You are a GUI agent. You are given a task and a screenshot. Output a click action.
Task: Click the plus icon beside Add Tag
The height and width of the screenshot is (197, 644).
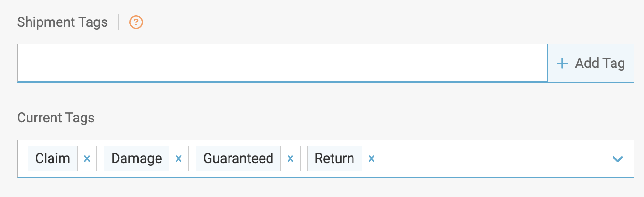click(x=562, y=63)
